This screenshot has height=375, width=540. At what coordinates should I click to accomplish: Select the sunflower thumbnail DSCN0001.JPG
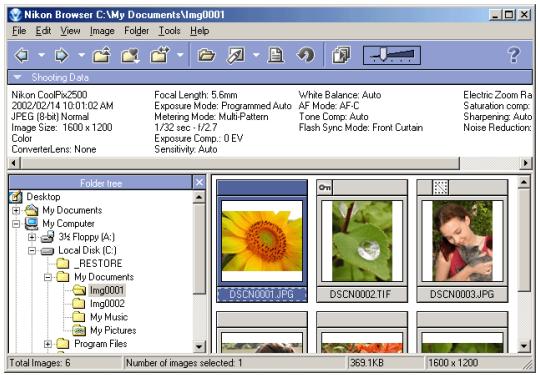262,241
